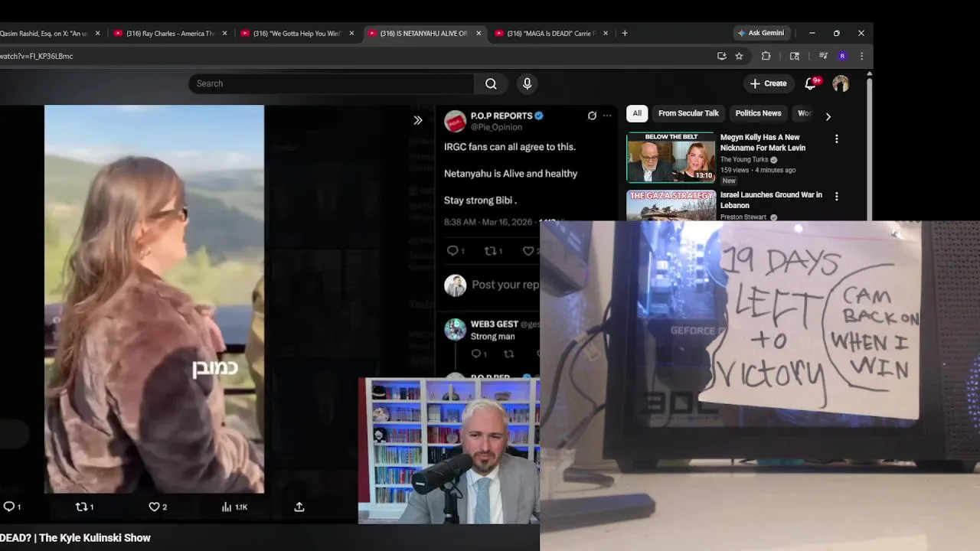Screen dimensions: 980x551
Task: Open a new browser tab
Action: [x=625, y=33]
